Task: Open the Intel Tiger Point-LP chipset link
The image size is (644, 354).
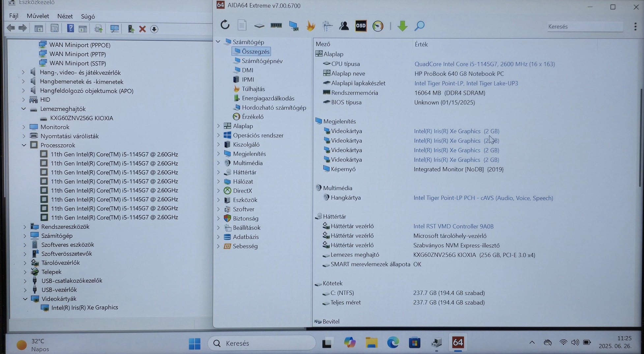Action: [466, 83]
